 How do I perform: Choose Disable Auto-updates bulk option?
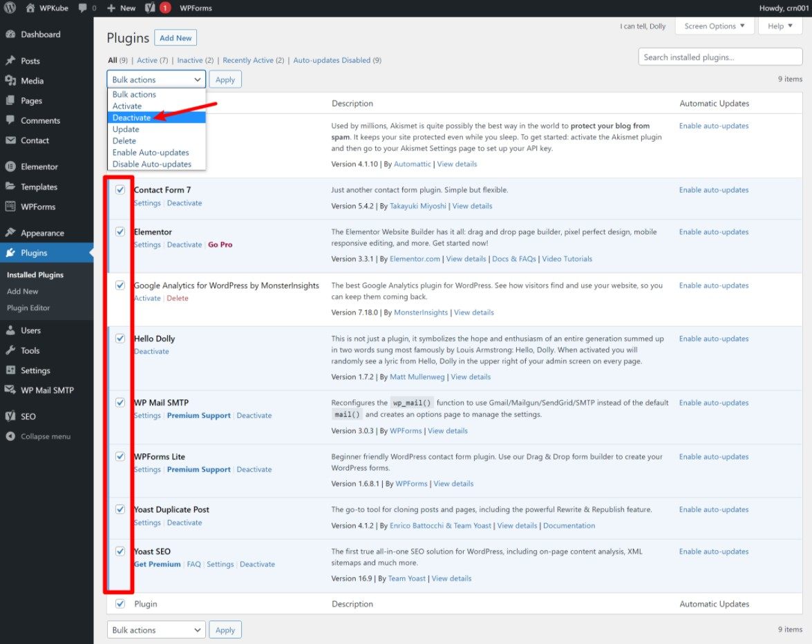coord(156,164)
